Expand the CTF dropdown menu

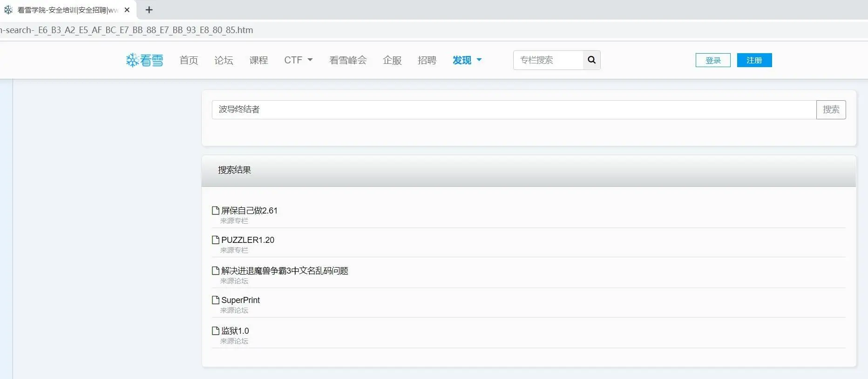(x=298, y=60)
